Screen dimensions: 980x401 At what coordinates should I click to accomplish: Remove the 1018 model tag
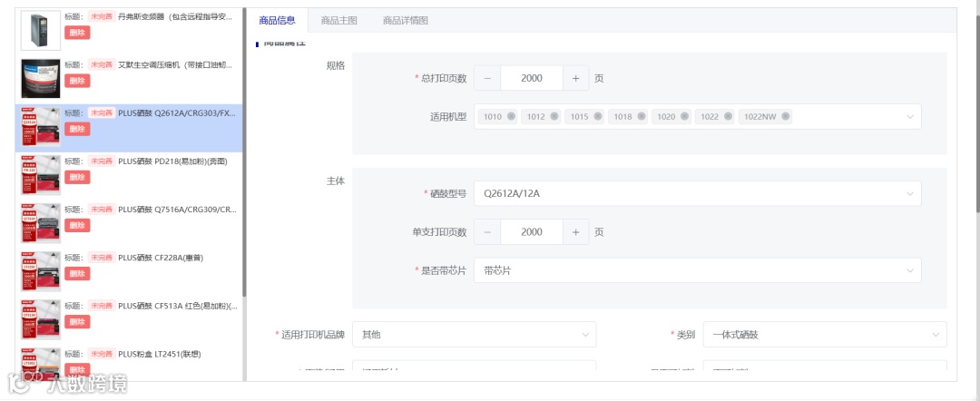click(x=642, y=117)
